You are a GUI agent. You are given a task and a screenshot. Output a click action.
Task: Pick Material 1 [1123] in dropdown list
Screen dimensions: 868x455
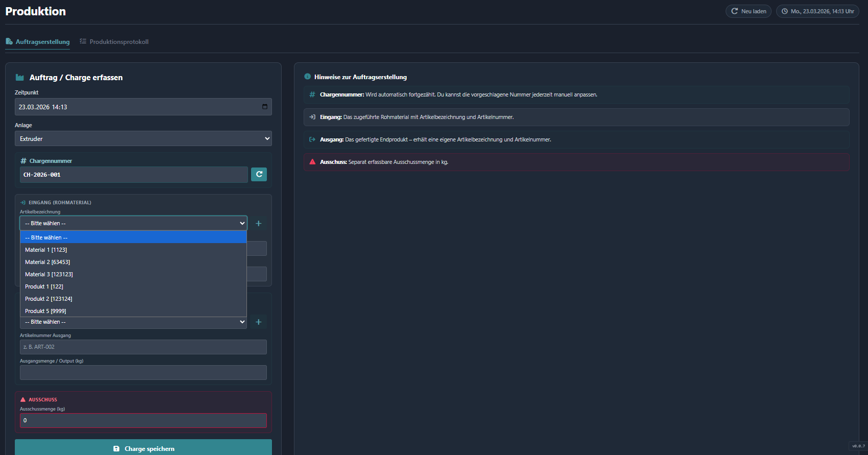(46, 250)
